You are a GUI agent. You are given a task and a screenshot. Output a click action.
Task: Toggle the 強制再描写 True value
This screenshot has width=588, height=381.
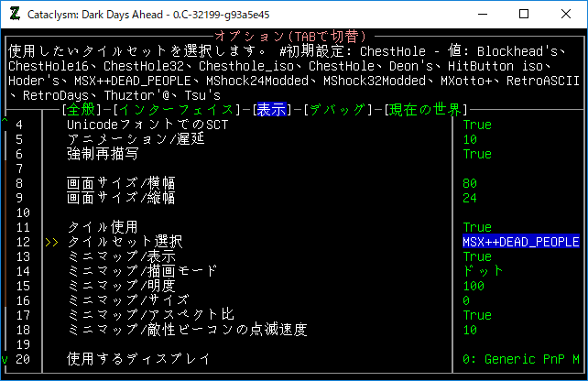(477, 154)
